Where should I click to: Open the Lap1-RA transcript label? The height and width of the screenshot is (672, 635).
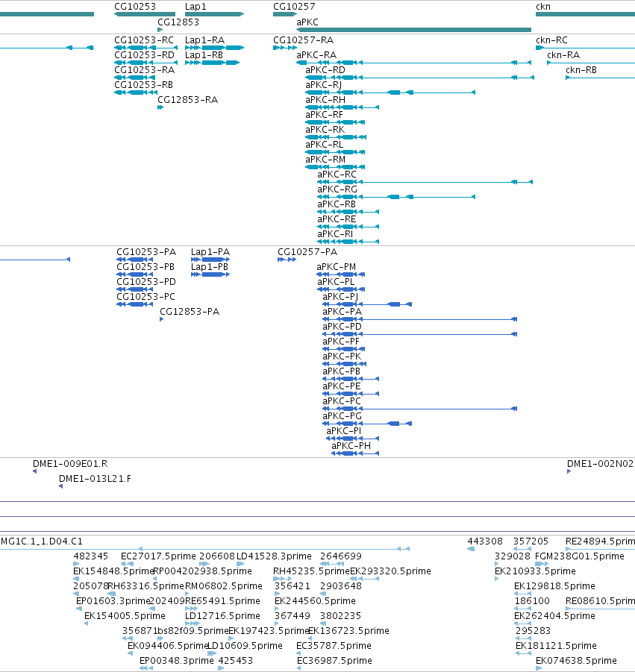[x=205, y=40]
